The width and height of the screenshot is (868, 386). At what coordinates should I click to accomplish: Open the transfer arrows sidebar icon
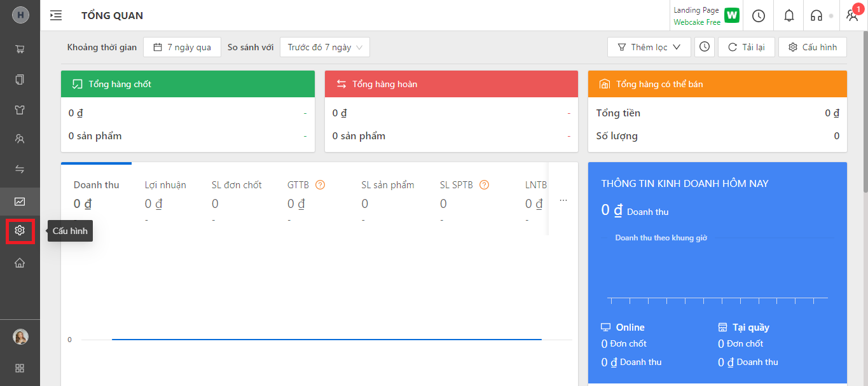20,169
